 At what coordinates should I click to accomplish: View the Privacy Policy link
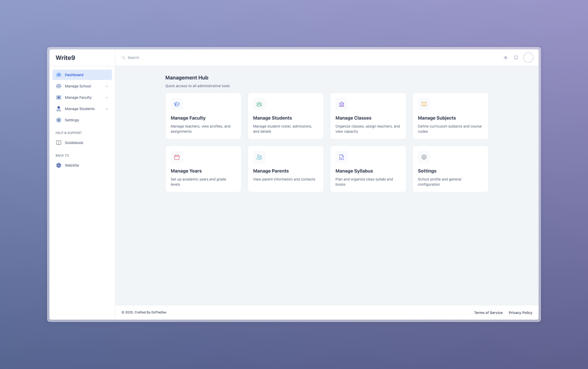520,312
